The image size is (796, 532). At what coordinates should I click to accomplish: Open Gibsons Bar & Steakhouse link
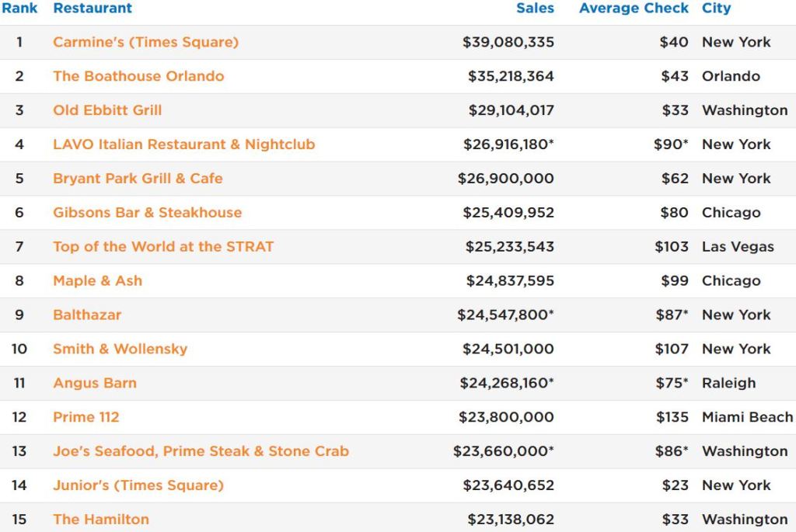coord(147,213)
